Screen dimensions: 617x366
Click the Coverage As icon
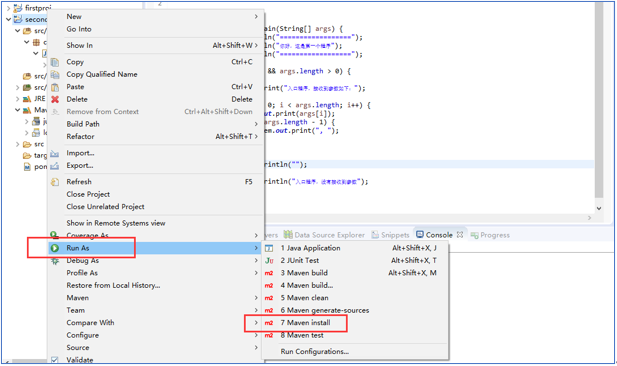(x=55, y=235)
